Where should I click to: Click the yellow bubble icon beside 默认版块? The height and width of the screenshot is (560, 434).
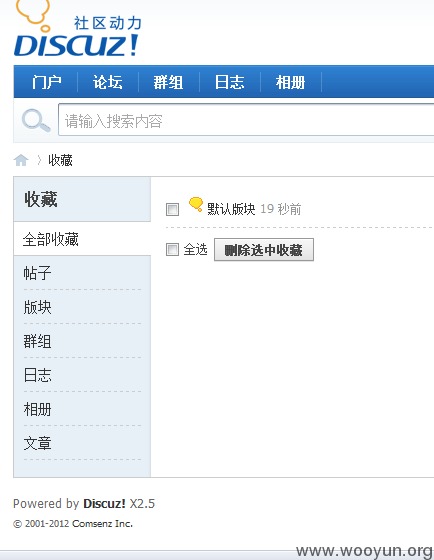(196, 205)
